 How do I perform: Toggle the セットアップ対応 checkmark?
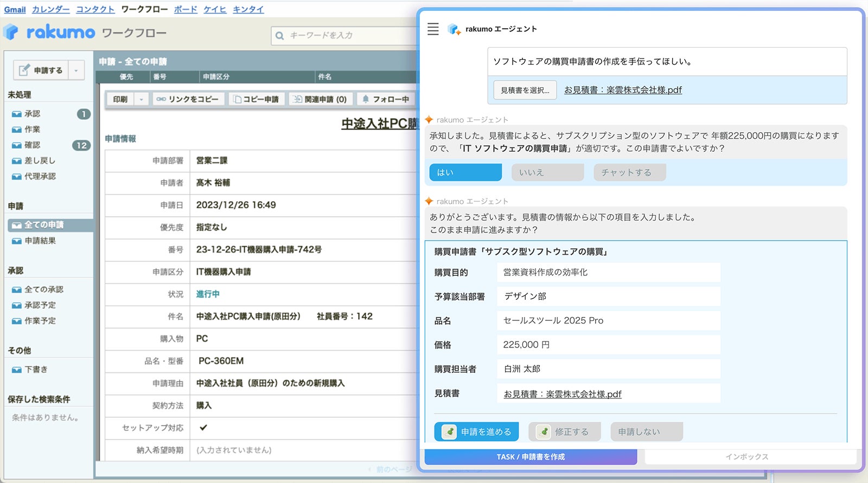click(x=203, y=428)
